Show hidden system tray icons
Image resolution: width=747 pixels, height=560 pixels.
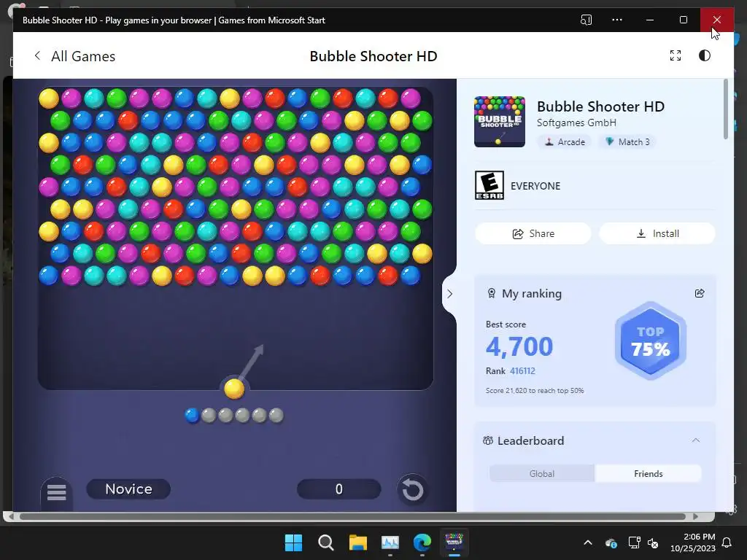[588, 542]
